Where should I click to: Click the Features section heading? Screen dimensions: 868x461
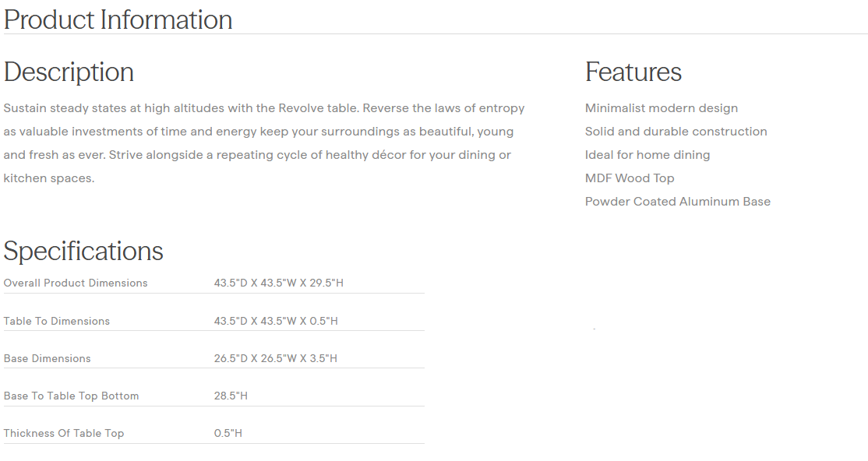[x=633, y=72]
